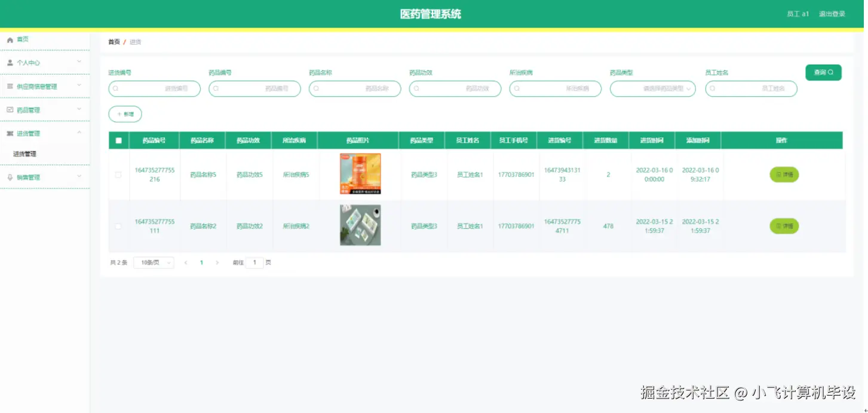Click the cell 所治疾病2
The width and height of the screenshot is (868, 413).
[296, 227]
